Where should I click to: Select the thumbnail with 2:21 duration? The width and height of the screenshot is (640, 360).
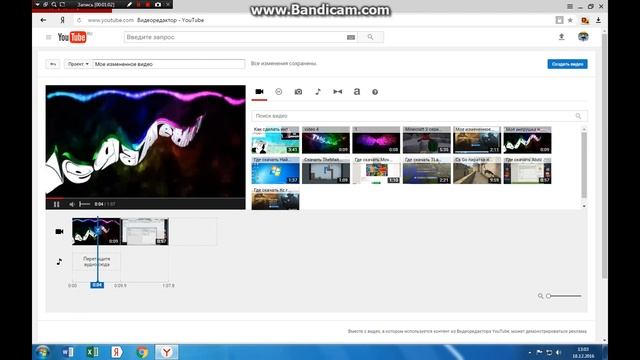(x=427, y=170)
